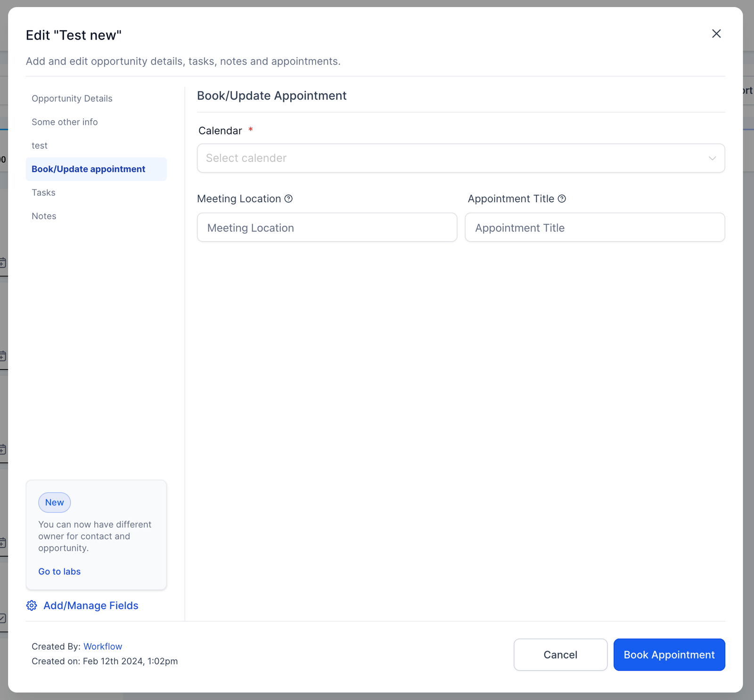Viewport: 754px width, 700px height.
Task: Click the Workflow creator link
Action: [x=103, y=646]
